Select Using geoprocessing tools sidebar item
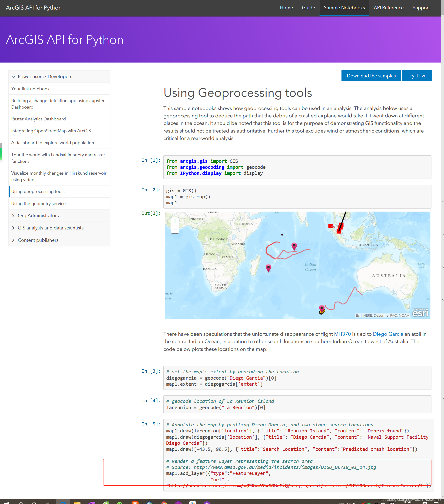The image size is (444, 504). point(60,192)
